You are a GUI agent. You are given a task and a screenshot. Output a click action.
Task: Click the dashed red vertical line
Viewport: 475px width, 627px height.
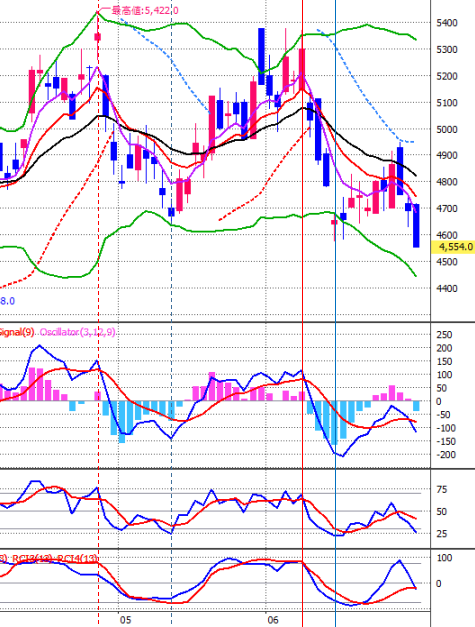click(98, 280)
